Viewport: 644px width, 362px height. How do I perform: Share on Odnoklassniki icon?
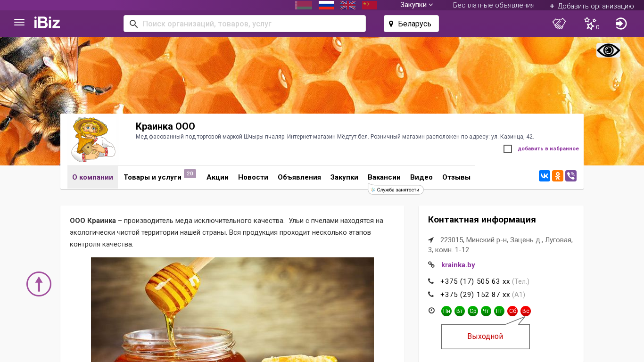[558, 176]
